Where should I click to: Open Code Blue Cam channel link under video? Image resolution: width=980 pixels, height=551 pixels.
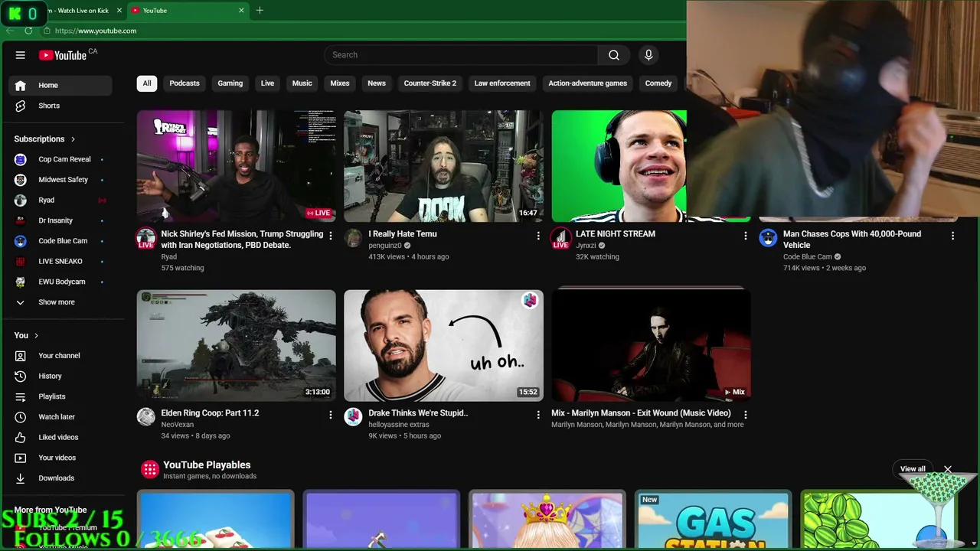[807, 257]
